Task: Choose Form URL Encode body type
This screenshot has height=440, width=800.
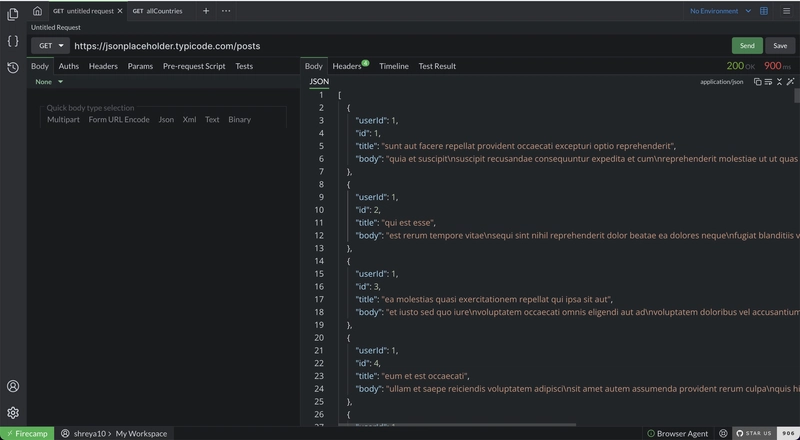Action: click(x=119, y=119)
